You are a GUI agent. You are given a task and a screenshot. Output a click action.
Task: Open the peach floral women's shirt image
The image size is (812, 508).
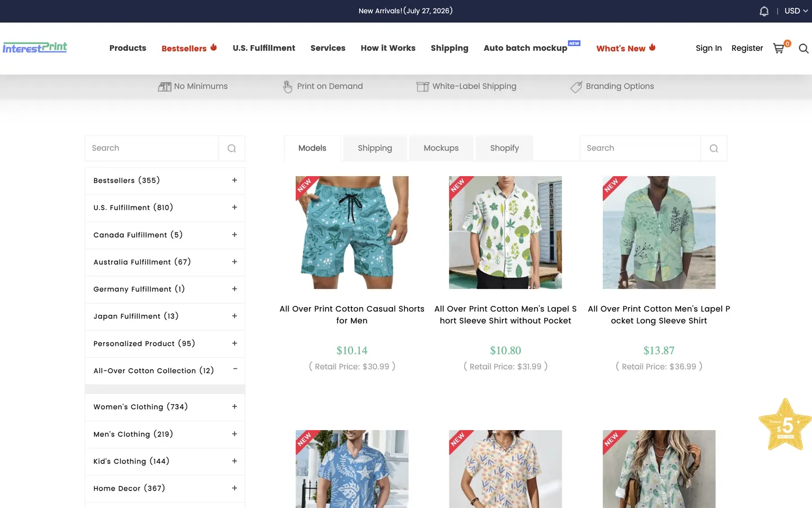[x=505, y=469]
